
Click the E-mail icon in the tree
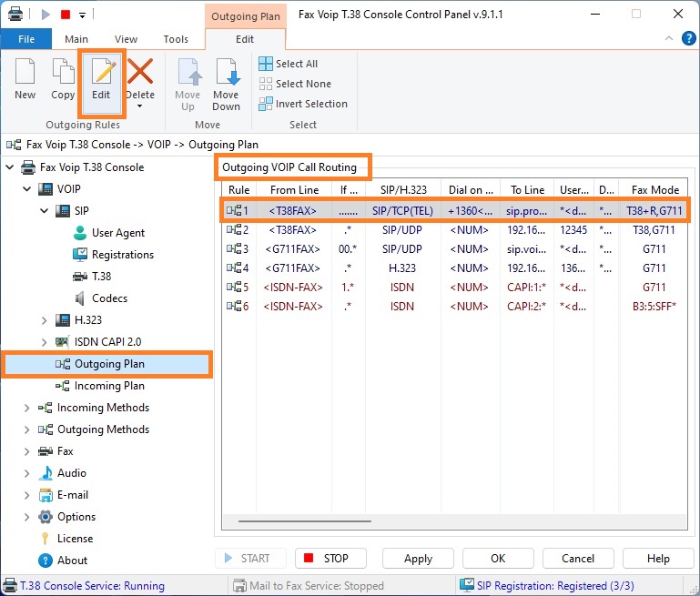[46, 495]
